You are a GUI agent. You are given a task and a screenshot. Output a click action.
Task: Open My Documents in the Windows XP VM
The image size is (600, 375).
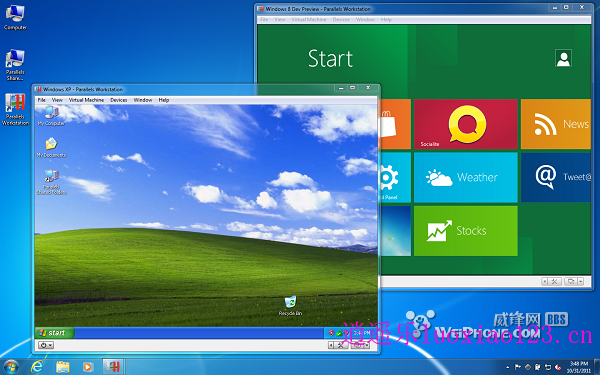tap(51, 147)
